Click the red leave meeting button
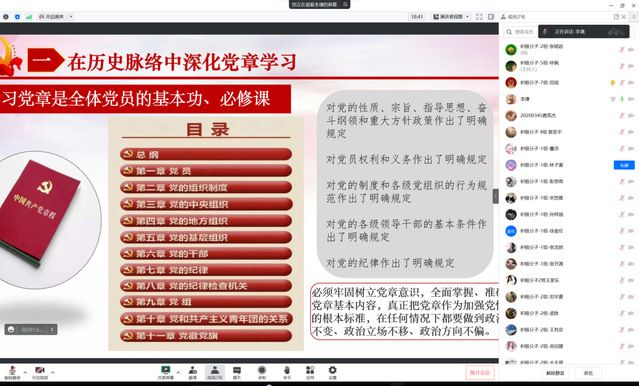Viewport: 639px width, 386px height. [480, 373]
